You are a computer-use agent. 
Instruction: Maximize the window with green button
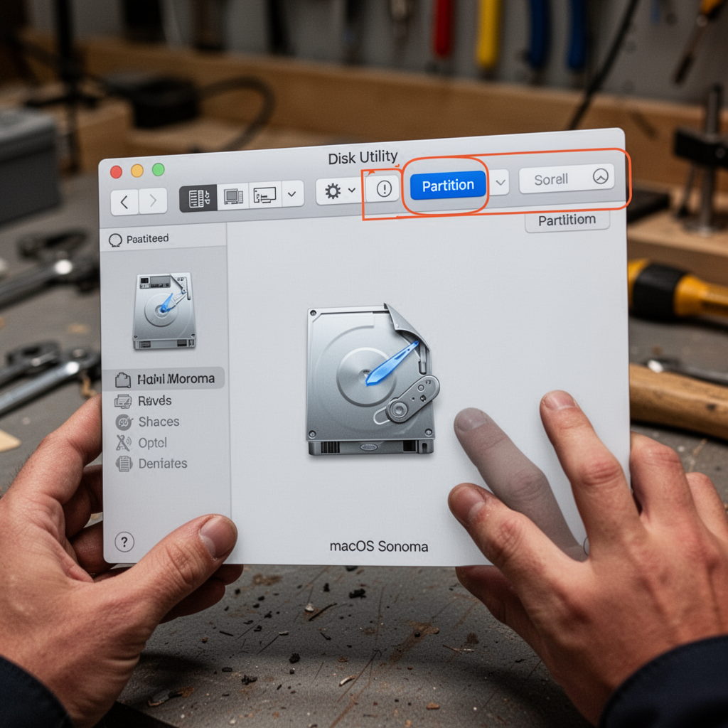(x=159, y=169)
